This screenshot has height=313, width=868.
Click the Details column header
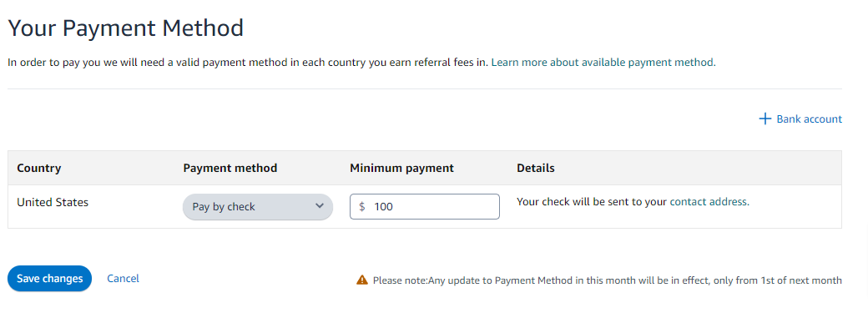(536, 168)
